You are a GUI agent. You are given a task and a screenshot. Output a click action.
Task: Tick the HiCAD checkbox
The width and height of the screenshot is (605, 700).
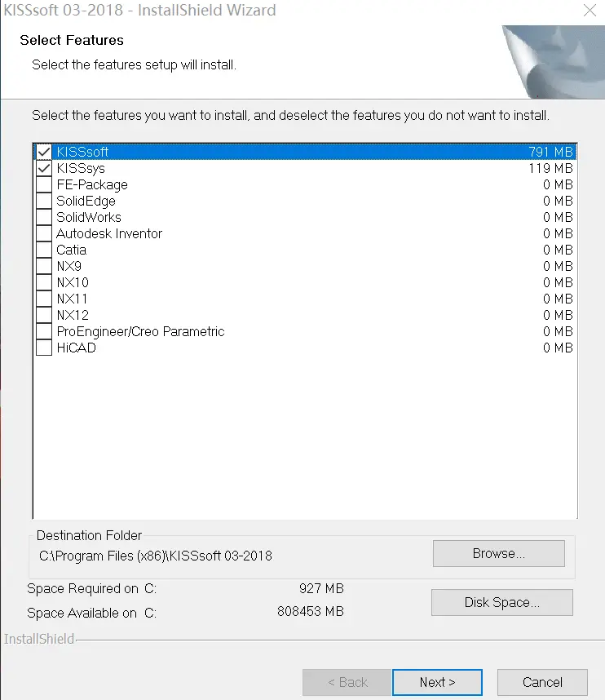click(x=44, y=348)
